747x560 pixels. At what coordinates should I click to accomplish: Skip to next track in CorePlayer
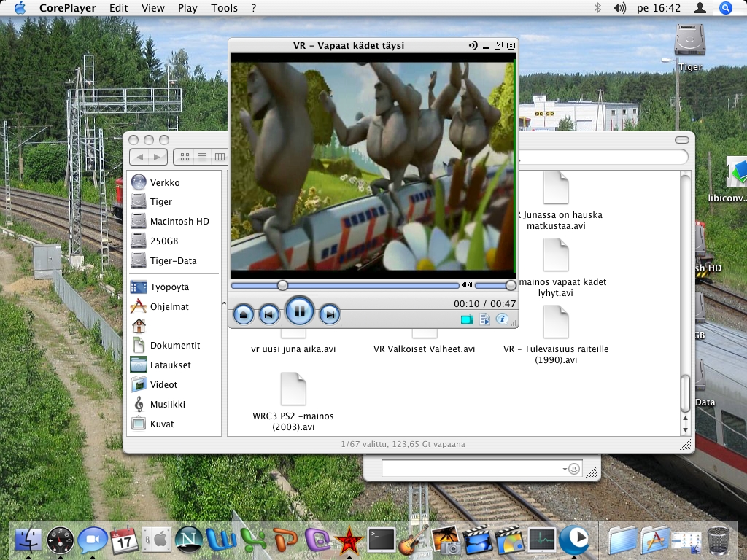point(330,314)
